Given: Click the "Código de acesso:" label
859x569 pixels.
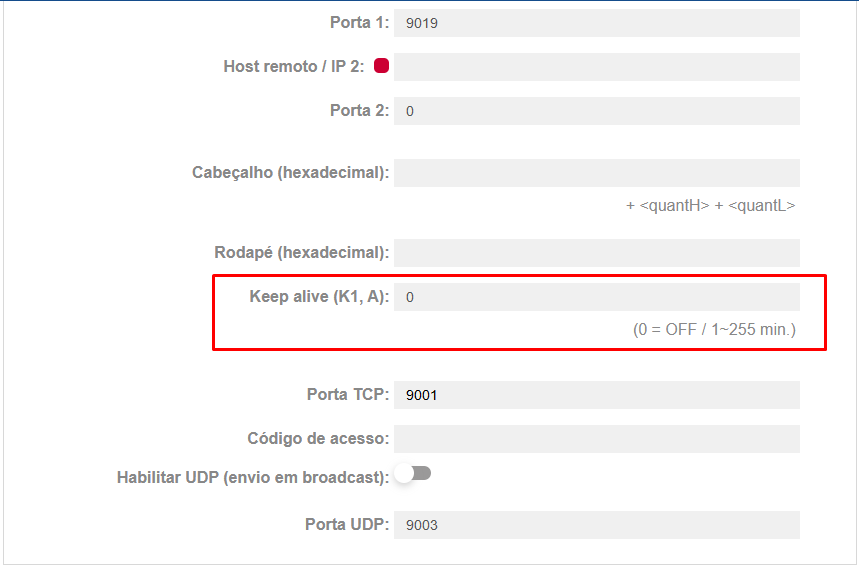Looking at the screenshot, I should tap(318, 439).
